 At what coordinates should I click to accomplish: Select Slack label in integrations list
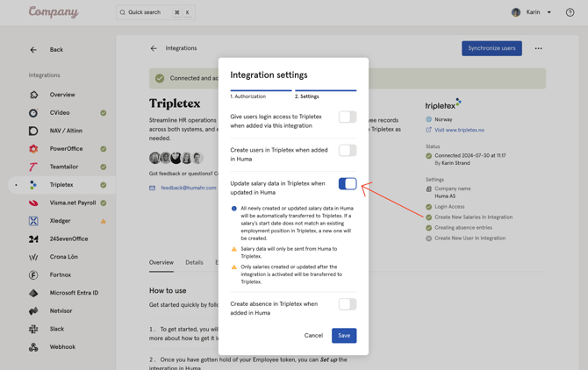pyautogui.click(x=57, y=329)
